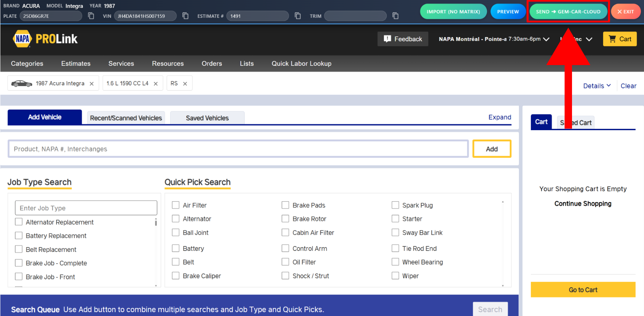644x316 pixels.
Task: Open the Services menu
Action: (121, 63)
